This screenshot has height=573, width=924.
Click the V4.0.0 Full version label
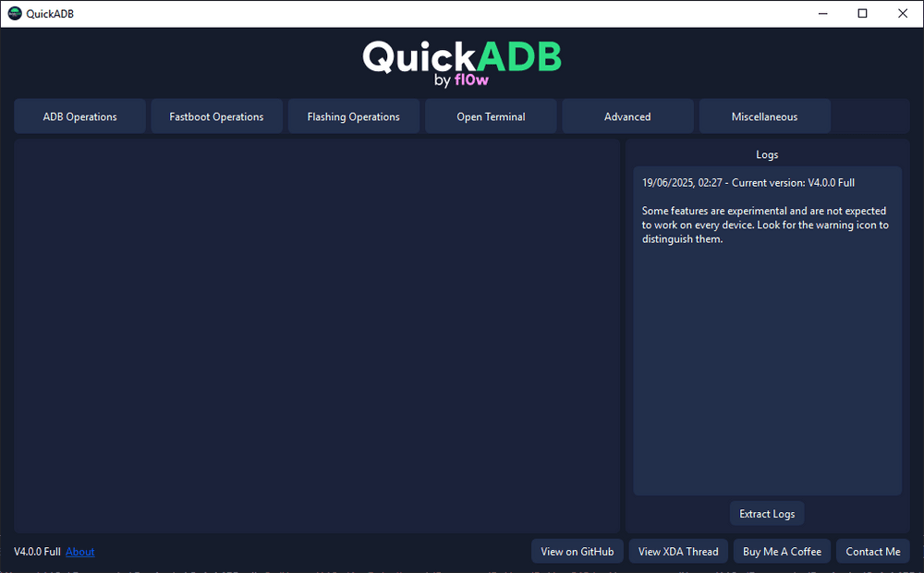point(37,552)
